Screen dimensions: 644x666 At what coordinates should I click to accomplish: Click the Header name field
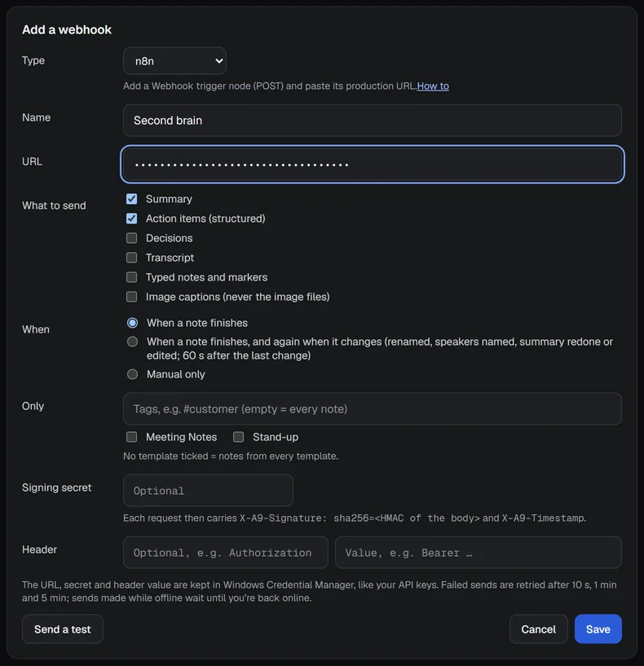226,552
